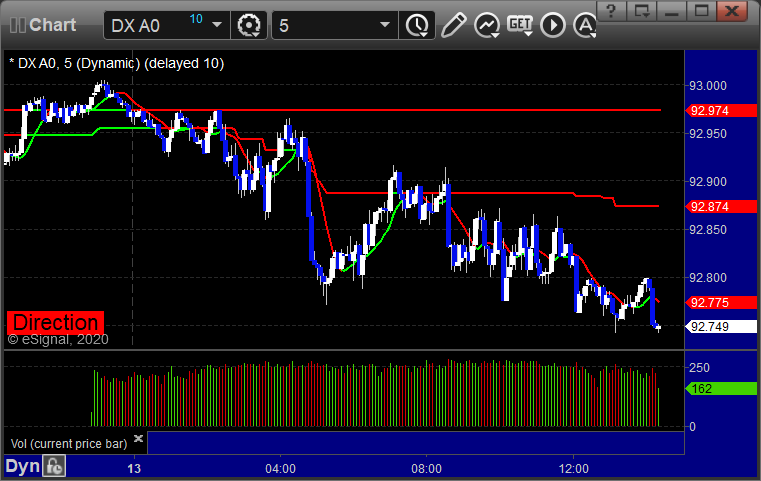The image size is (761, 481).
Task: Click the 250 volume axis label
Action: (x=699, y=368)
